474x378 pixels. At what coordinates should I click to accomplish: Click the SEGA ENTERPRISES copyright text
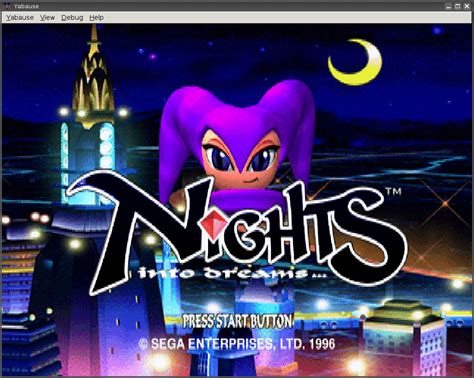236,344
